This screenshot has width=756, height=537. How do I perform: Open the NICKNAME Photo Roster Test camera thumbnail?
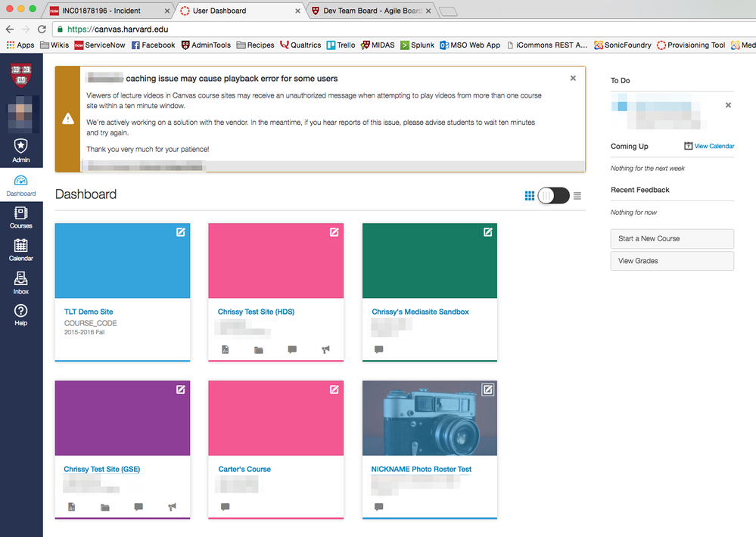point(429,418)
